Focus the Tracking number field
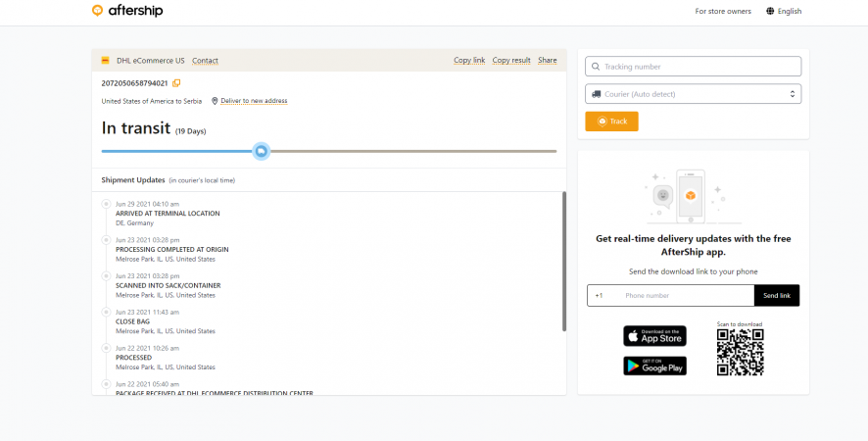The height and width of the screenshot is (441, 868). [x=693, y=67]
